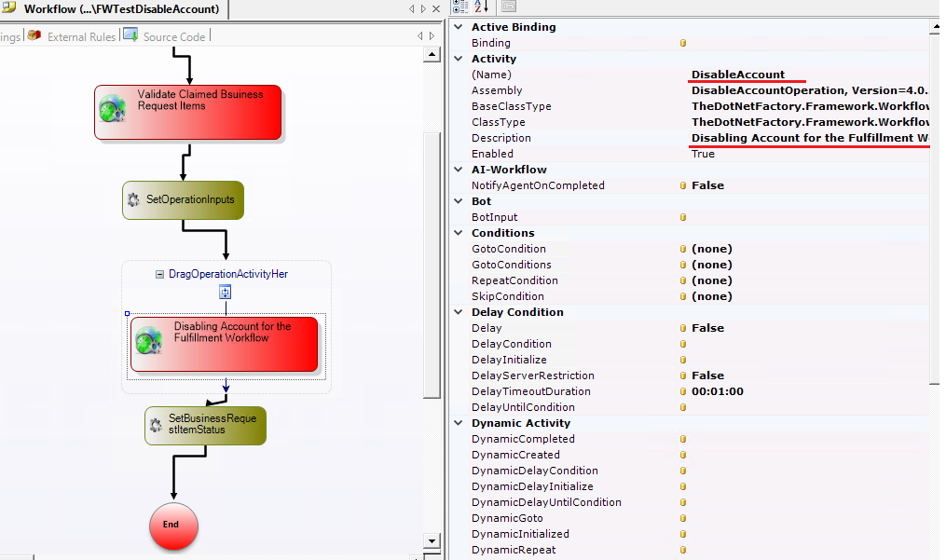Collapse the AI-Workflow category
This screenshot has height=560, width=946.
[459, 170]
